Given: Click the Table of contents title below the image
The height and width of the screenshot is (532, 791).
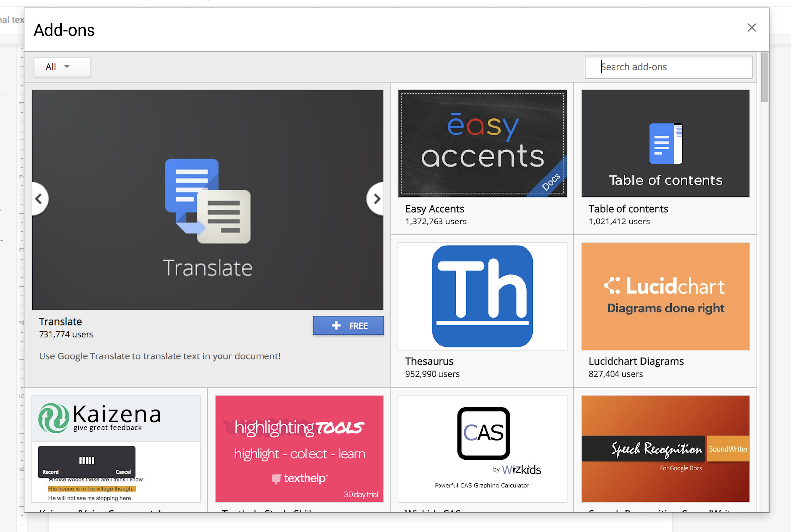Looking at the screenshot, I should click(628, 209).
